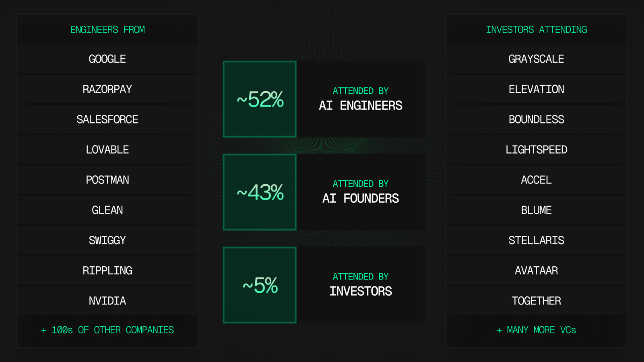The width and height of the screenshot is (644, 362).
Task: Select the ~5% green tile
Action: 260,285
